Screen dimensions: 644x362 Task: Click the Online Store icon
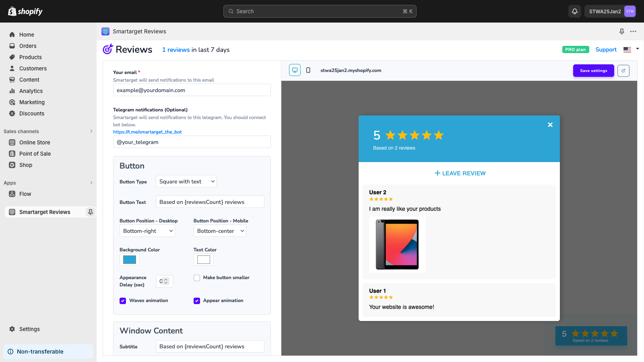(12, 142)
